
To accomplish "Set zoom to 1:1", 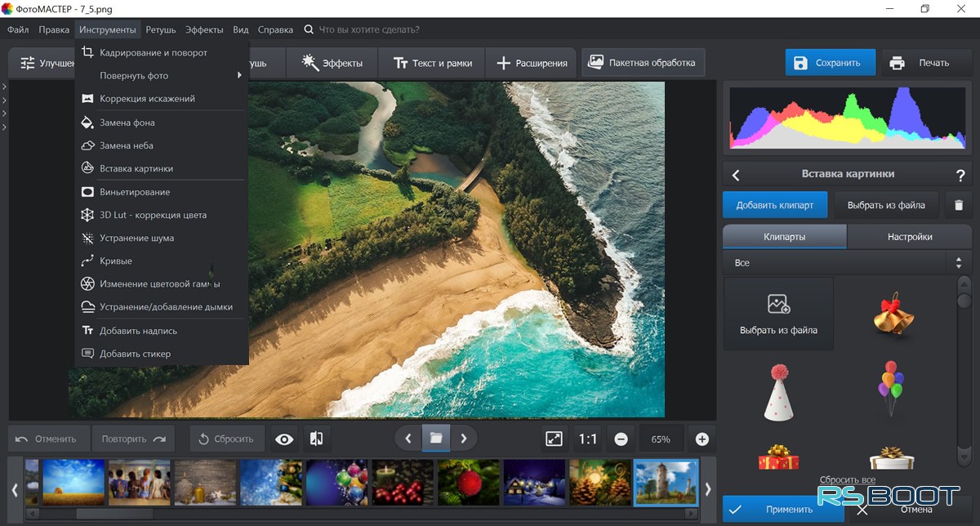I will tap(588, 439).
